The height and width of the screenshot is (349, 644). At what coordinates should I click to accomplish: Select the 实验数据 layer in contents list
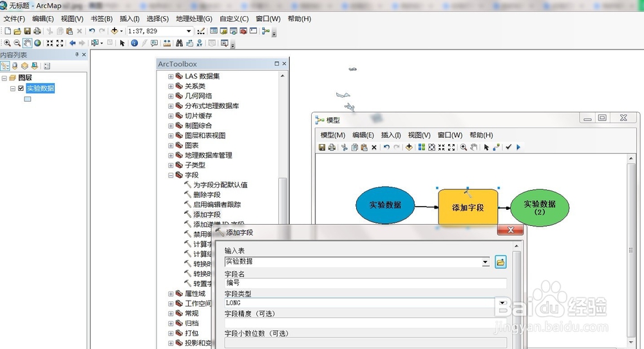tap(40, 88)
